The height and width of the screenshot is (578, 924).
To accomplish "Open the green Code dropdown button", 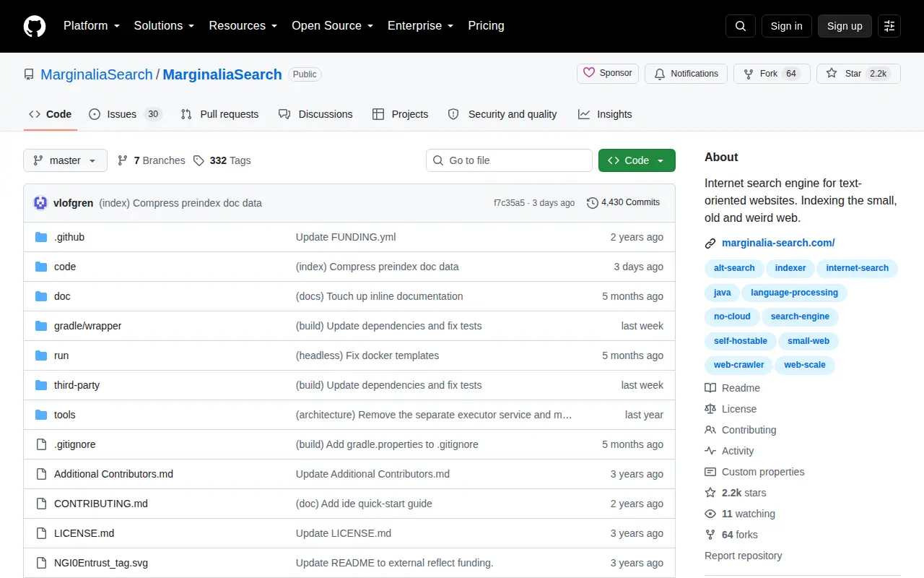I will 637,160.
